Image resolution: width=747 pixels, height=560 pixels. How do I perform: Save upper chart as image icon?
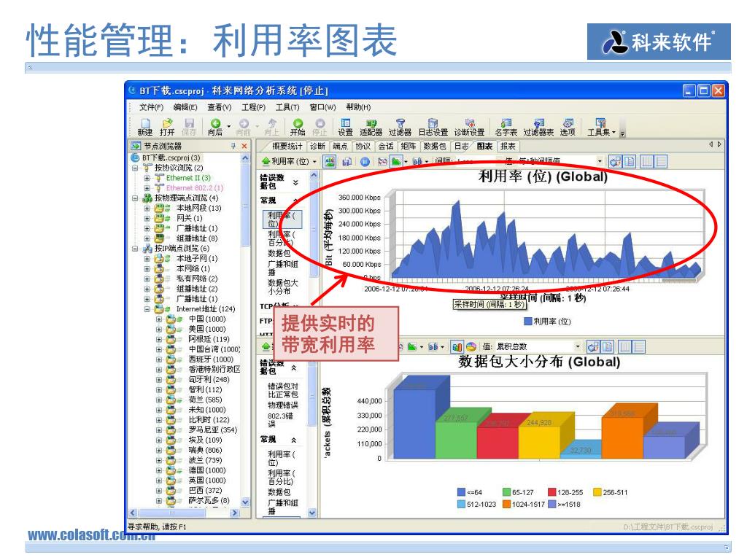pyautogui.click(x=330, y=161)
